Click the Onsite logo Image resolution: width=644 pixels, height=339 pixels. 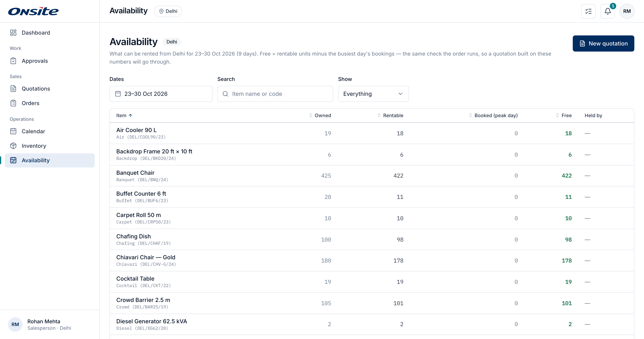(33, 11)
